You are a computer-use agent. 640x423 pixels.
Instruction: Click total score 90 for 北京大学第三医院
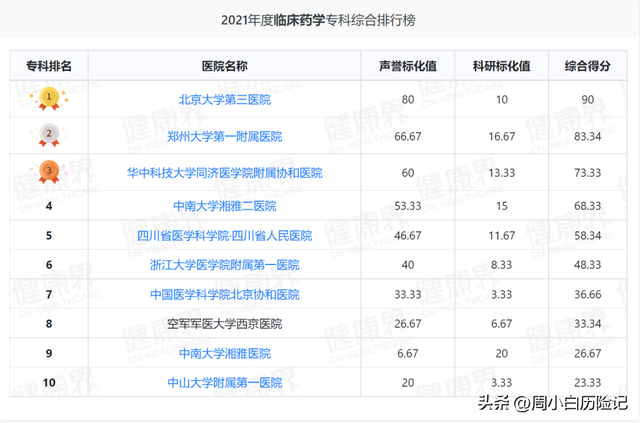(588, 100)
